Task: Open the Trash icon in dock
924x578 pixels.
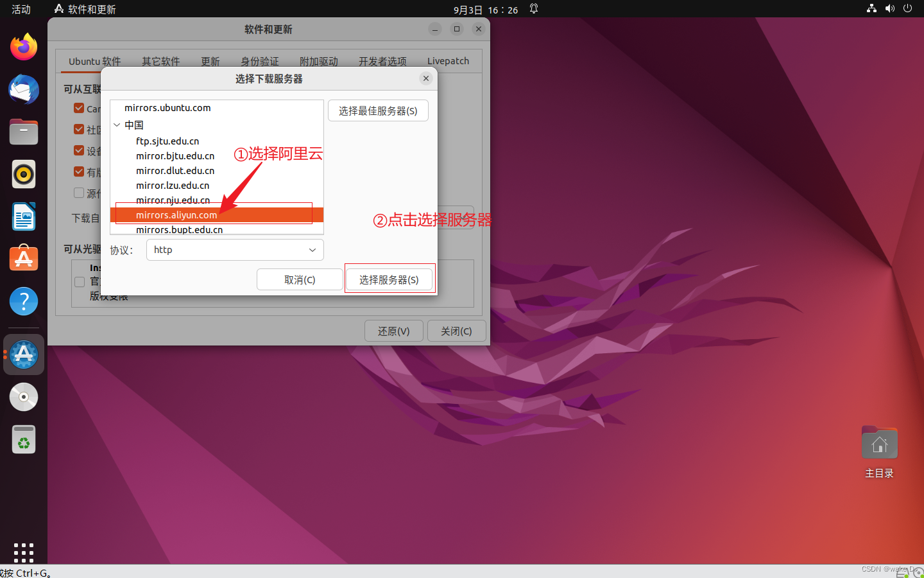Action: (24, 440)
